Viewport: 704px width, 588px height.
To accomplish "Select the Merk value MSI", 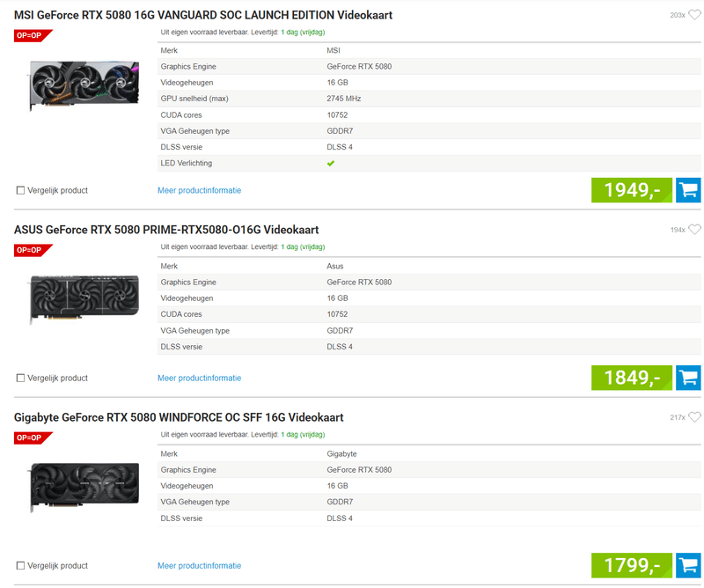I will click(x=334, y=50).
